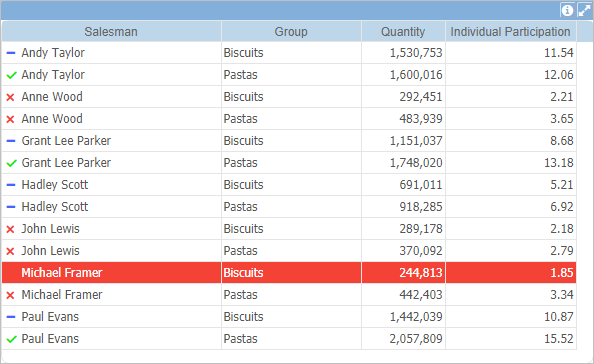Select Andy Taylor name in Pastas row
The width and height of the screenshot is (594, 364).
point(53,75)
